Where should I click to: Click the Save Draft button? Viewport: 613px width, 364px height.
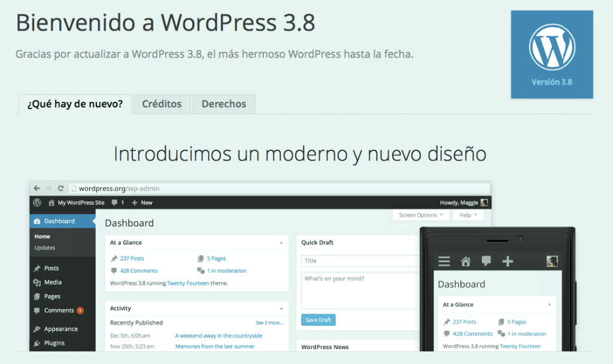click(x=318, y=320)
